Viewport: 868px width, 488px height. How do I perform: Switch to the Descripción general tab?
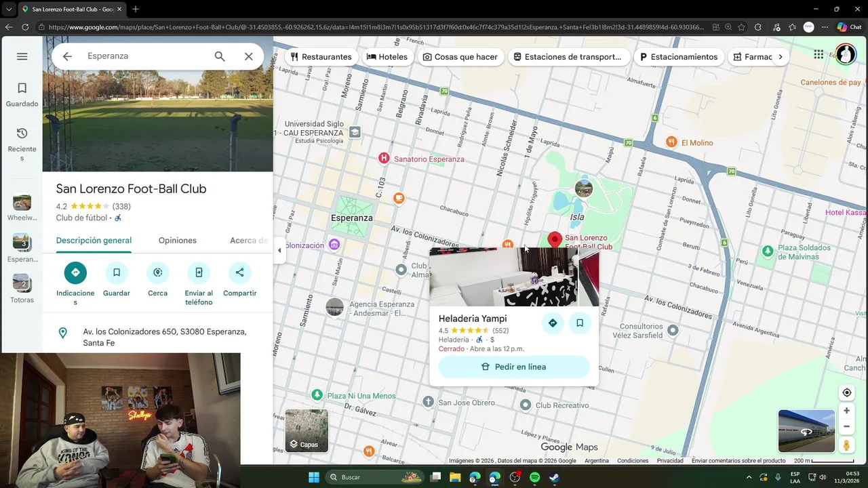pos(94,241)
